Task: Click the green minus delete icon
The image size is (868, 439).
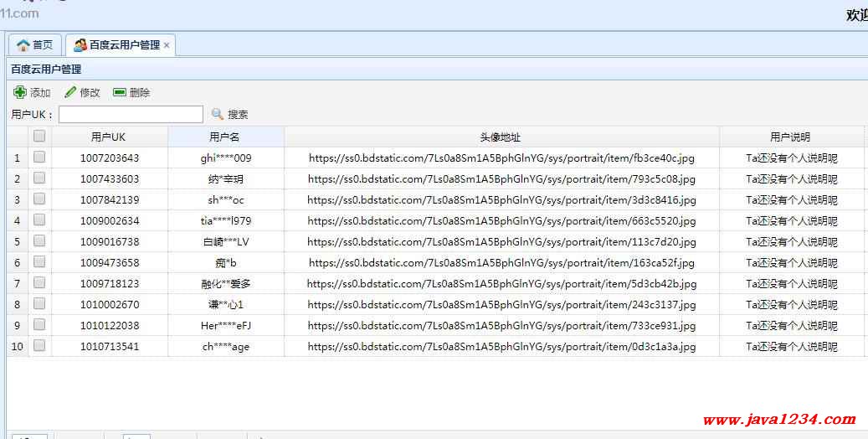Action: click(x=120, y=92)
